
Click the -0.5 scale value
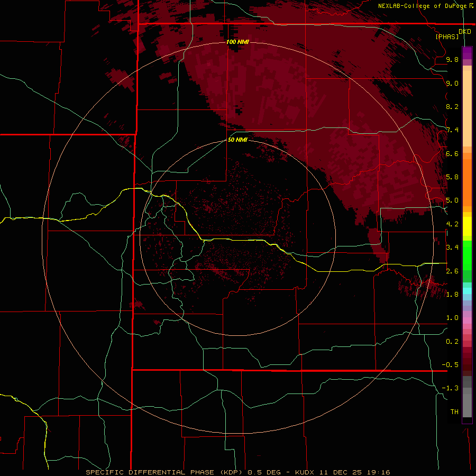pyautogui.click(x=450, y=365)
